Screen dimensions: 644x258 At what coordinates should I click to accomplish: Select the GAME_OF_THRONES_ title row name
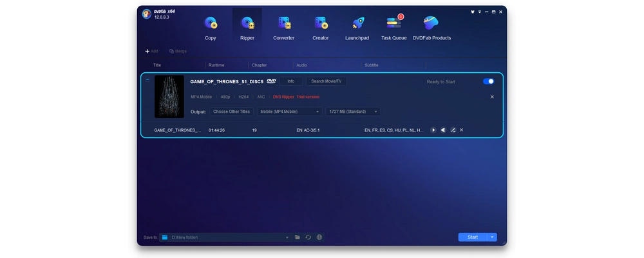(x=178, y=130)
